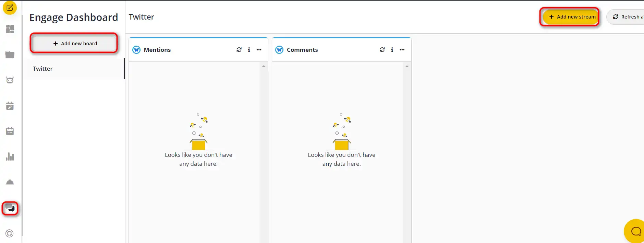
Task: Click the Engage Dashboard heading
Action: point(74,18)
